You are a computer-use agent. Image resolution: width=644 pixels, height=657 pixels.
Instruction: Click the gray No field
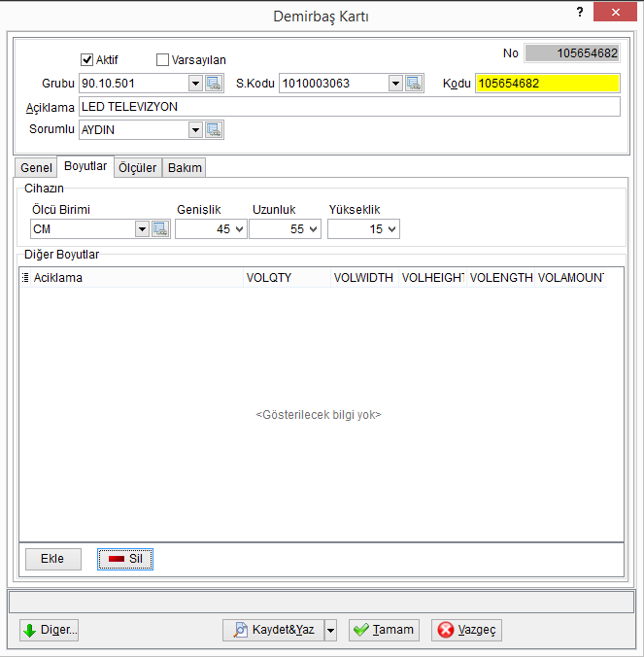[x=572, y=53]
